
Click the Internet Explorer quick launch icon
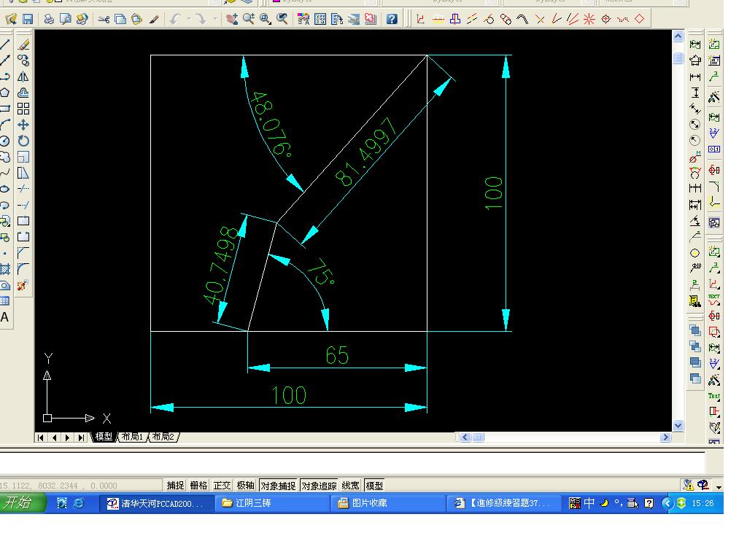coord(79,503)
